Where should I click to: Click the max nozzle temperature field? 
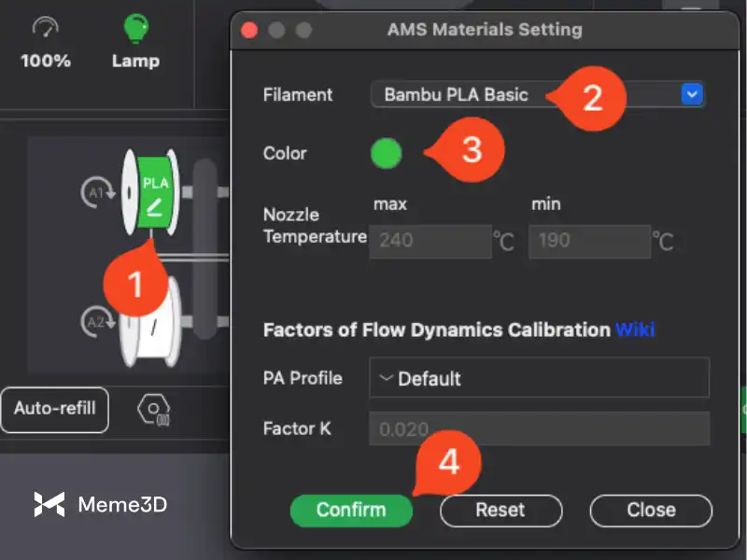[430, 241]
